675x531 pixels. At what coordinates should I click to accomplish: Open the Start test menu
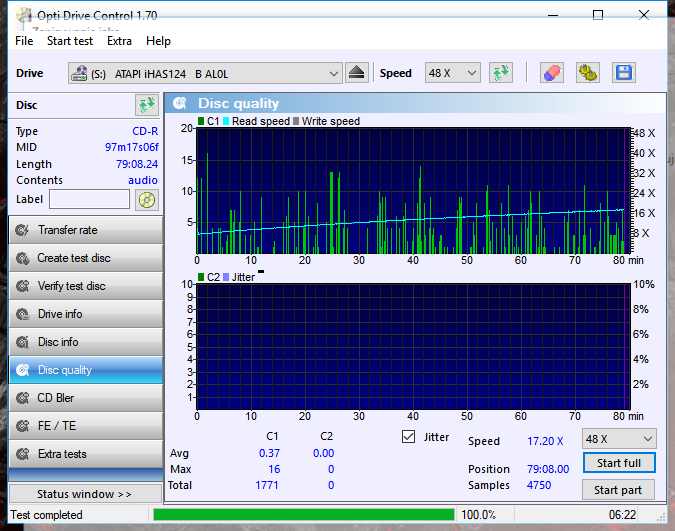(x=70, y=41)
